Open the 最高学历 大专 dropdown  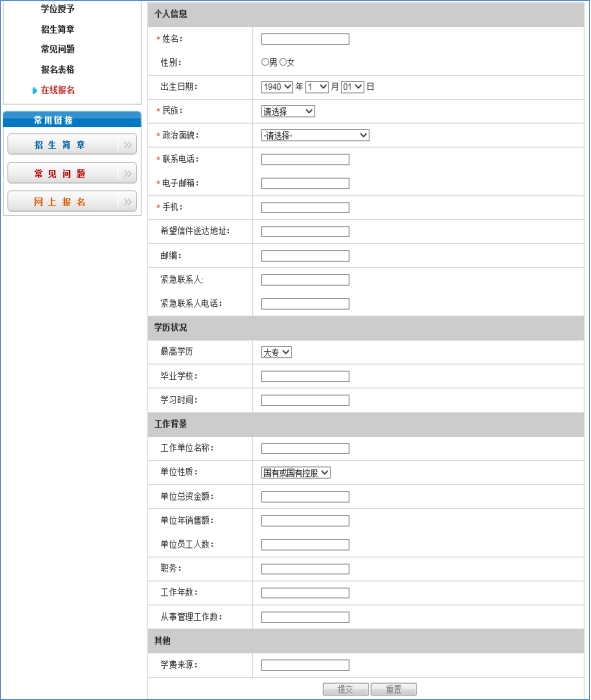click(276, 352)
